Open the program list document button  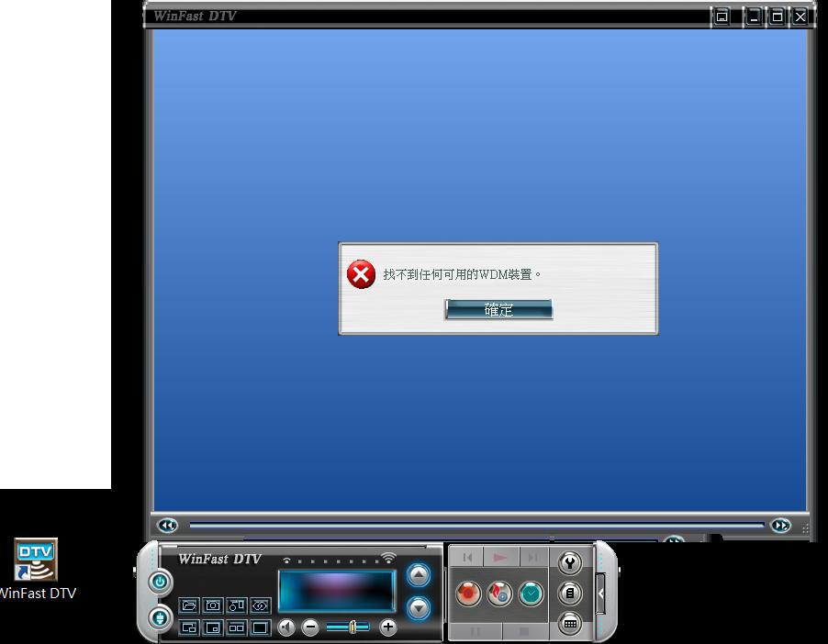pyautogui.click(x=570, y=594)
